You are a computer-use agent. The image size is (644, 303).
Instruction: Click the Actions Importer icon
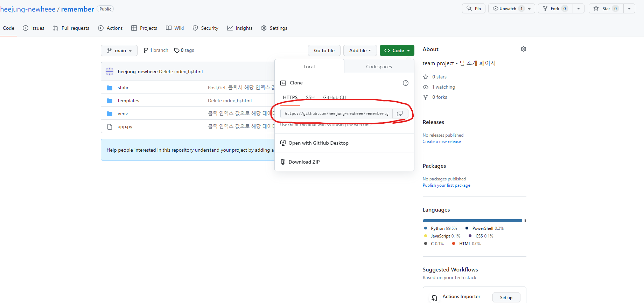434,298
